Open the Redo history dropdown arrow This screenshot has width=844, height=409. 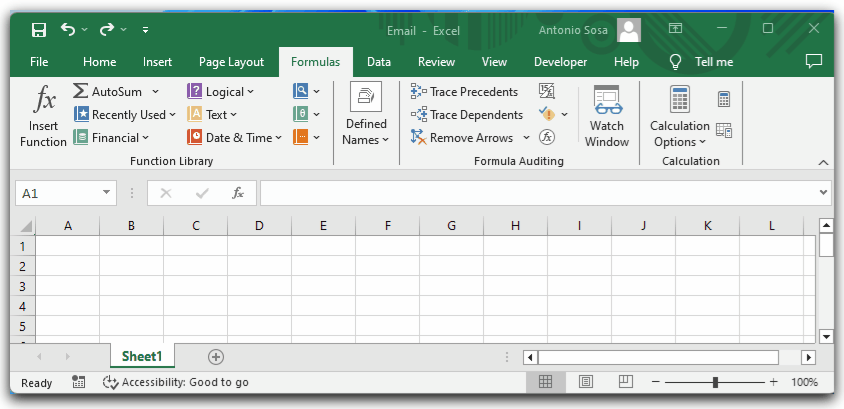coord(124,30)
